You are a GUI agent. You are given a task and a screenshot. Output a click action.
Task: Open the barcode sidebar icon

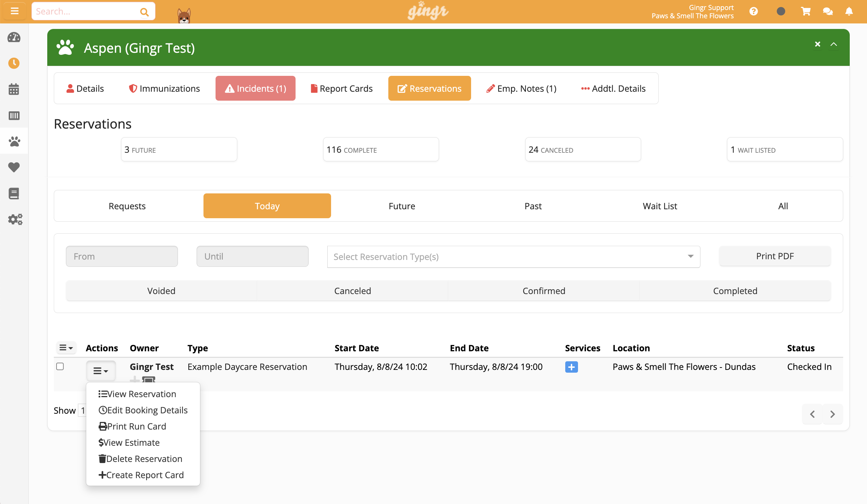click(x=14, y=115)
